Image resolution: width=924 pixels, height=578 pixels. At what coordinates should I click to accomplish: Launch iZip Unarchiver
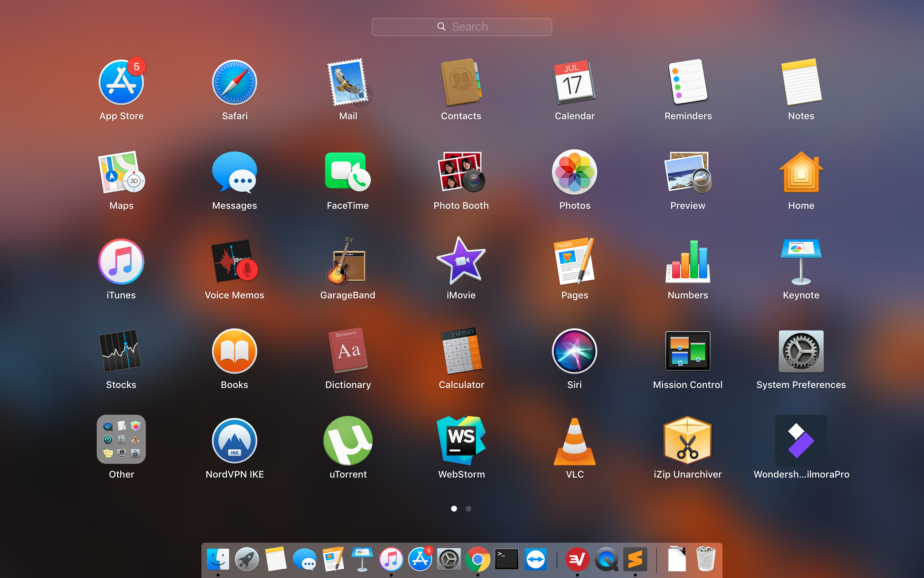(688, 441)
